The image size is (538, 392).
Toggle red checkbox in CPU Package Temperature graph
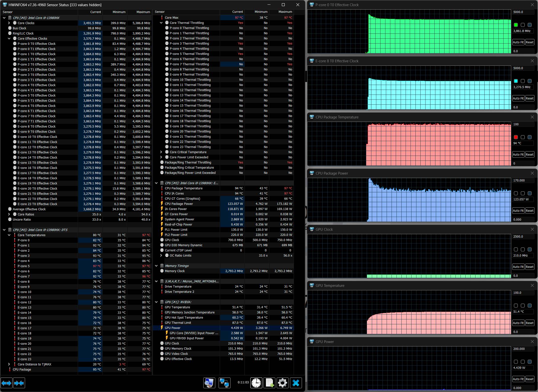point(516,137)
